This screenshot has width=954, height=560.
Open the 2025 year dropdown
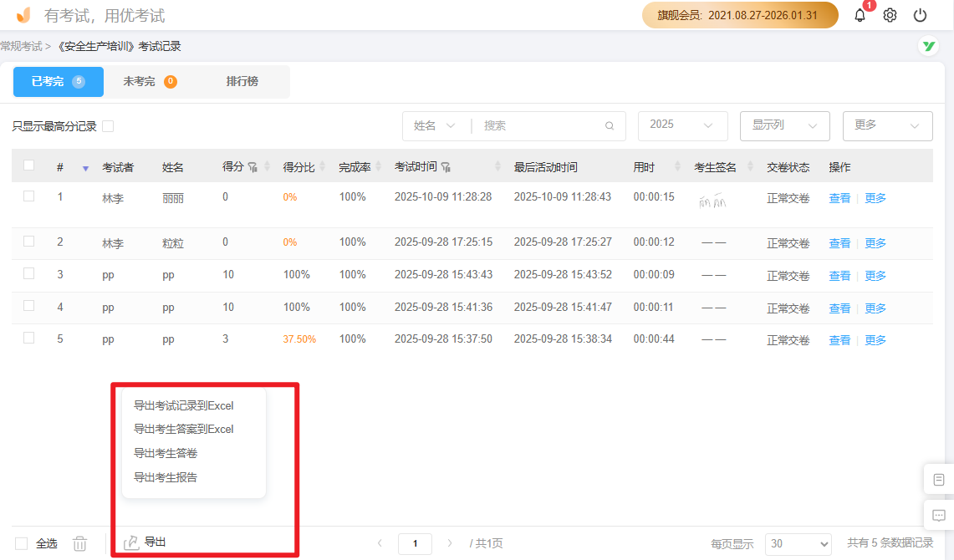tap(682, 125)
